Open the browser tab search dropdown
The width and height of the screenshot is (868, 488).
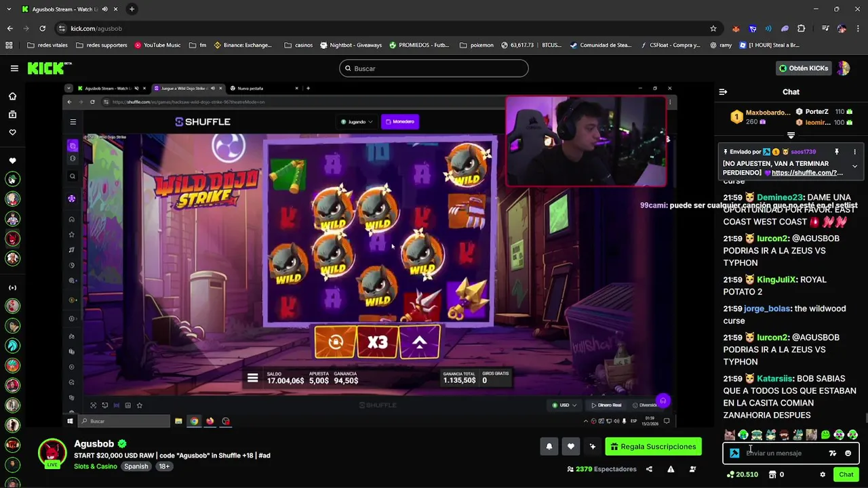[x=8, y=9]
